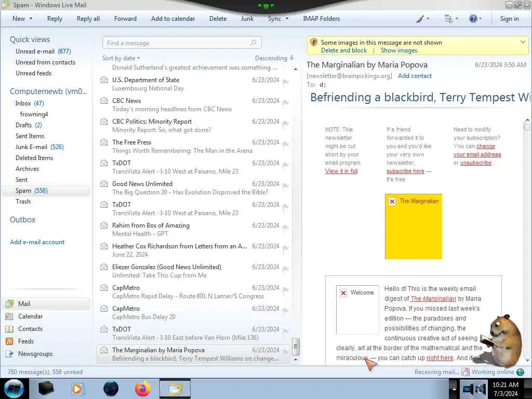Click the search magnifier in Find a message
Image resolution: width=532 pixels, height=399 pixels.
[253, 43]
